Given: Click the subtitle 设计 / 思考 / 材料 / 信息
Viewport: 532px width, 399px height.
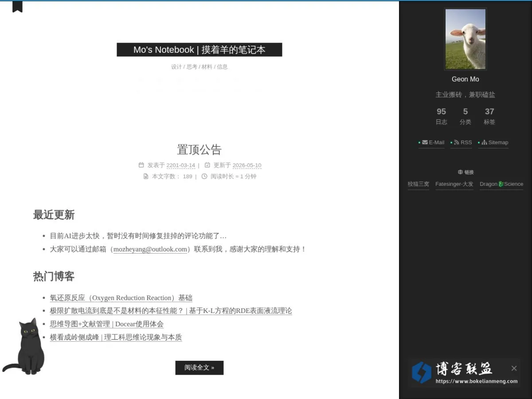Looking at the screenshot, I should [x=199, y=67].
